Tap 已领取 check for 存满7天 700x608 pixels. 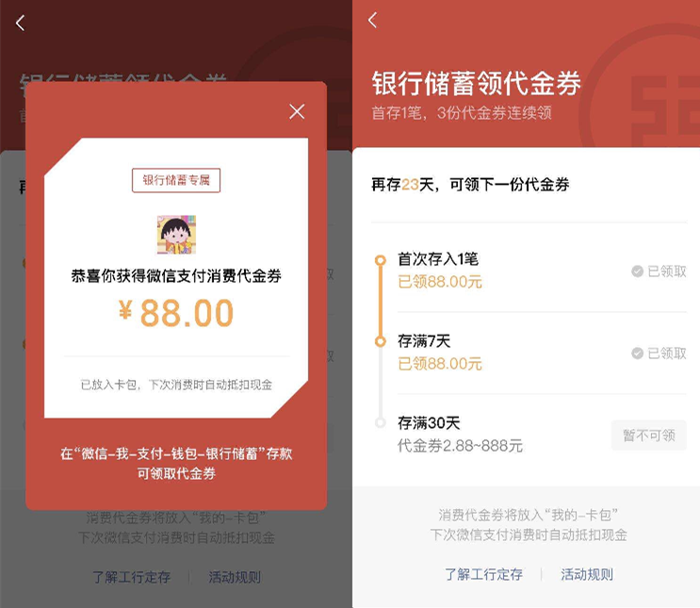pyautogui.click(x=659, y=353)
